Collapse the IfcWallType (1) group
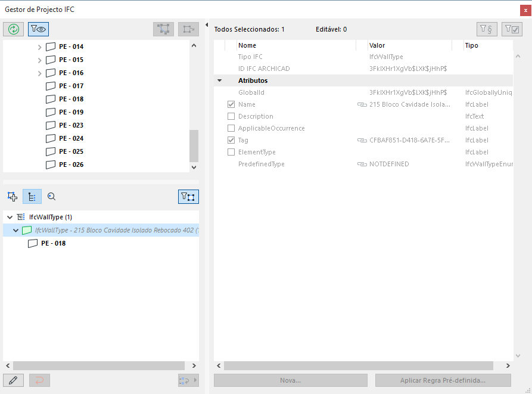 [x=10, y=217]
